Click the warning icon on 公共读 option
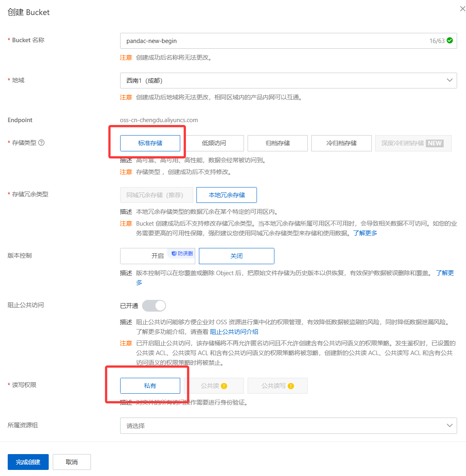 (x=224, y=386)
